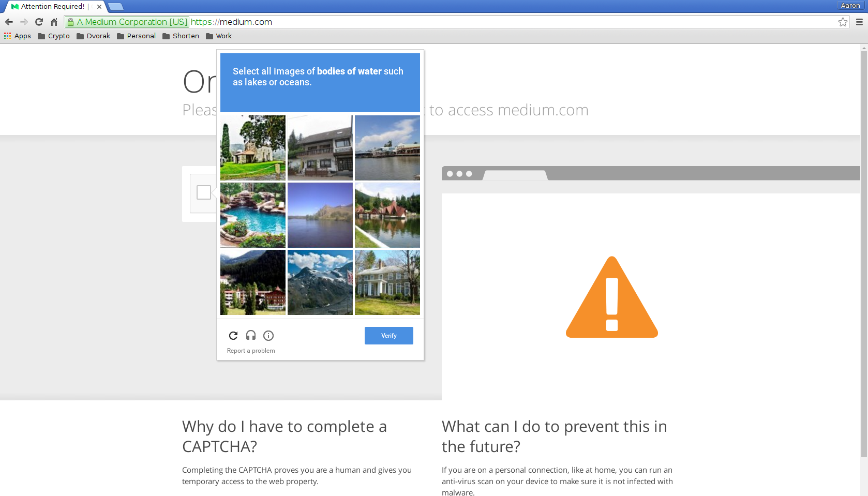Focus the address bar showing medium.com

pos(466,22)
